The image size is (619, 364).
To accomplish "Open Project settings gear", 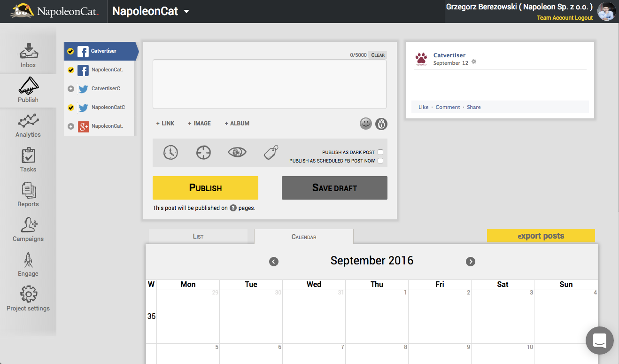I will coord(28,299).
